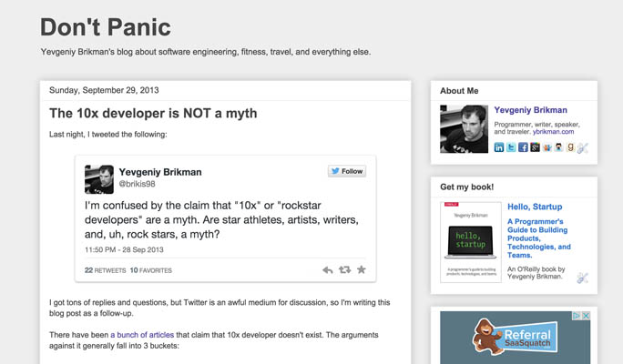Open the avatar-face icon next to Goodreads
This screenshot has width=623, height=364.
pos(558,147)
